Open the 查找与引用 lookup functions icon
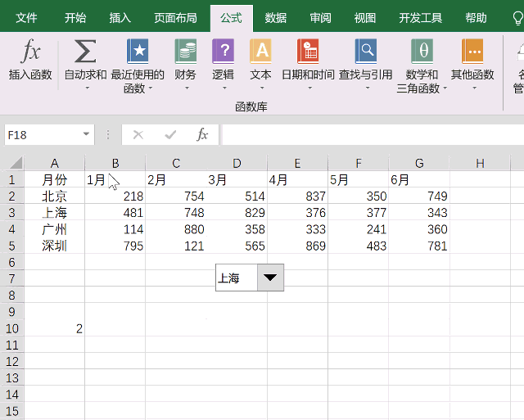 click(366, 51)
